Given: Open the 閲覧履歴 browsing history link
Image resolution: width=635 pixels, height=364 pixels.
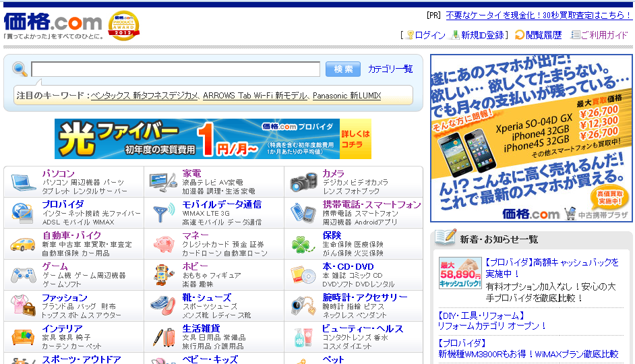Looking at the screenshot, I should pyautogui.click(x=544, y=35).
